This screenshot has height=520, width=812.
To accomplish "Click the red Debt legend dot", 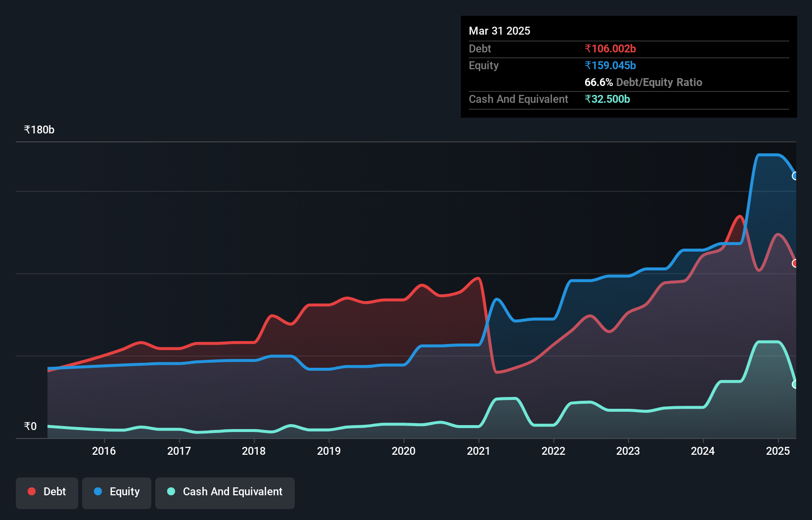I will (x=32, y=491).
